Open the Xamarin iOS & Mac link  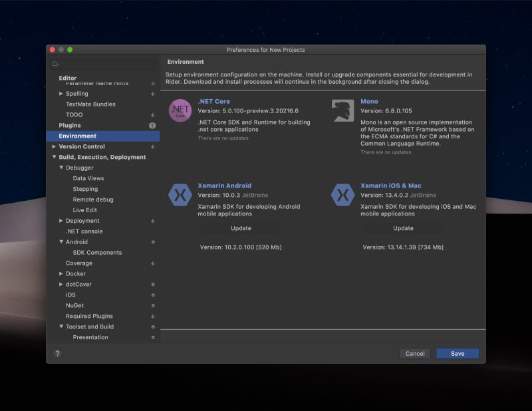coord(391,186)
